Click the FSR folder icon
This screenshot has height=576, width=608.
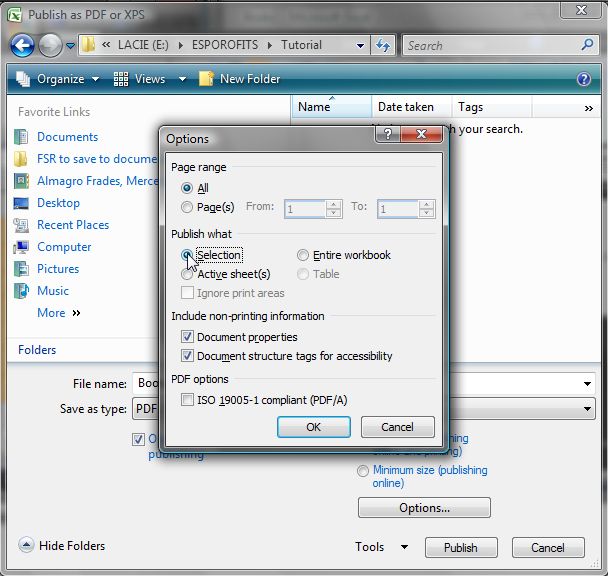click(x=21, y=159)
